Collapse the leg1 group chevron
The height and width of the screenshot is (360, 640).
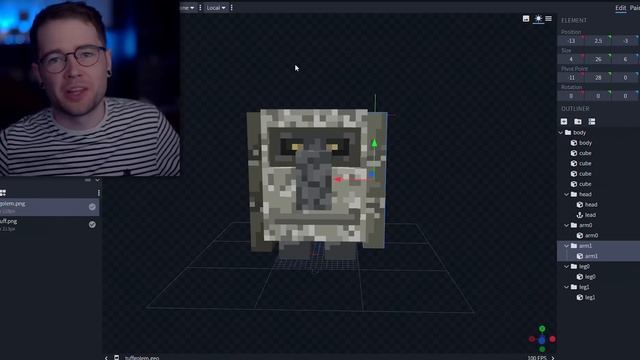pyautogui.click(x=567, y=287)
